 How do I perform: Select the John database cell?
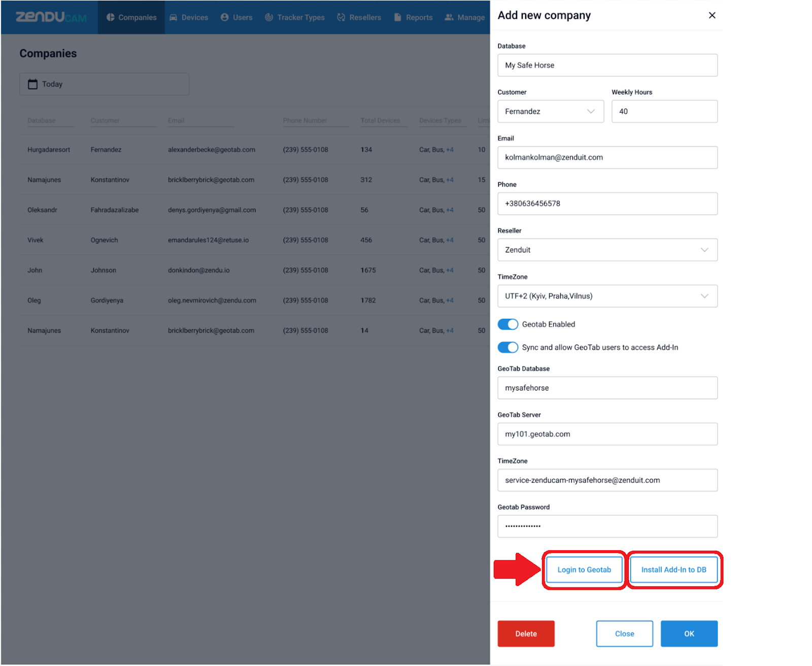(x=35, y=270)
